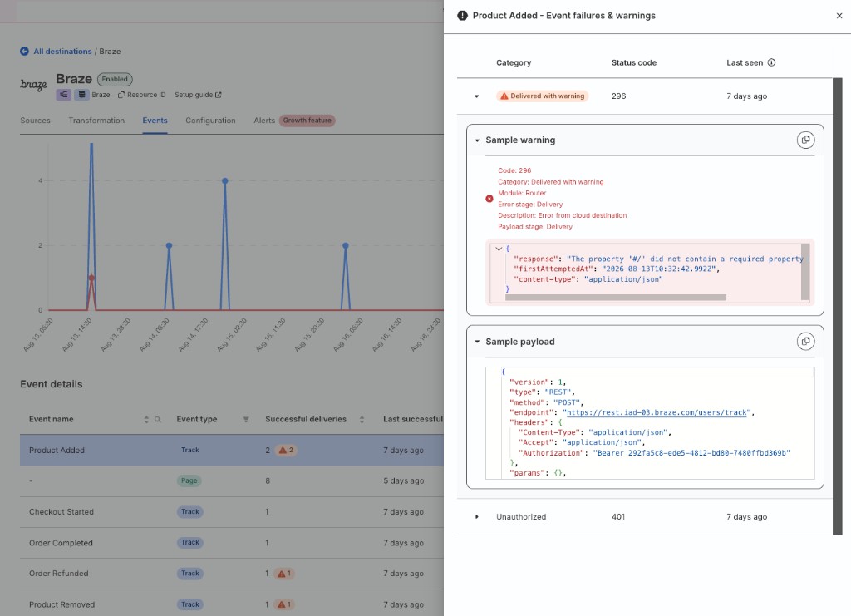Image resolution: width=851 pixels, height=616 pixels.
Task: Click the Resource ID label
Action: point(146,95)
